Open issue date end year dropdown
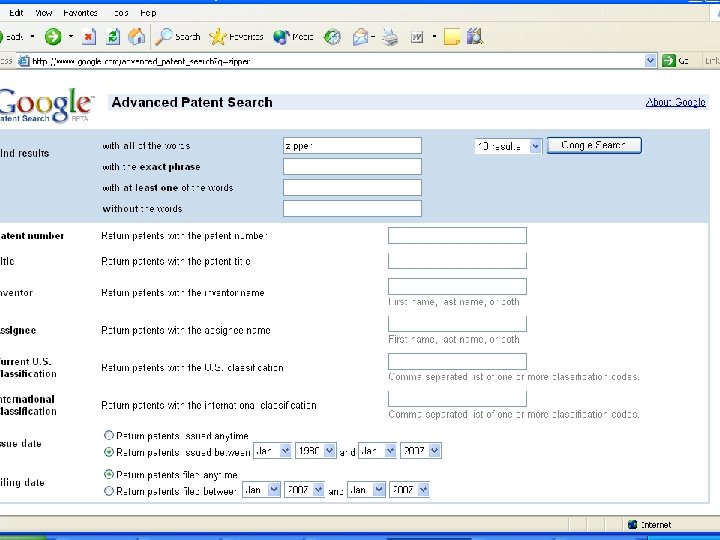 (x=421, y=451)
